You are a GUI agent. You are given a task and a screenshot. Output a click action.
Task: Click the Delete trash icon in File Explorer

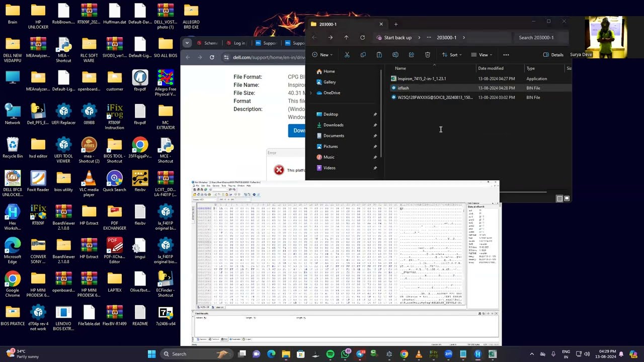pos(427,55)
